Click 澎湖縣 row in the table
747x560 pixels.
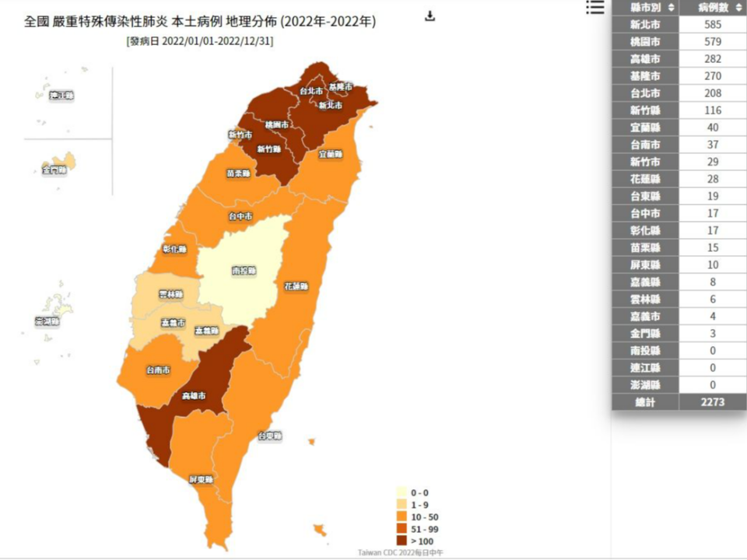(x=679, y=384)
